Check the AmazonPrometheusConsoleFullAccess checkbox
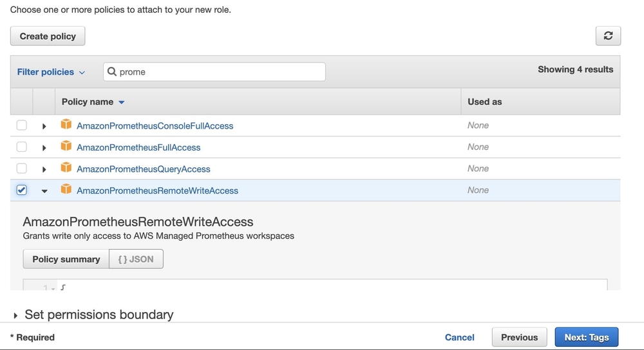Image resolution: width=644 pixels, height=350 pixels. (x=21, y=125)
